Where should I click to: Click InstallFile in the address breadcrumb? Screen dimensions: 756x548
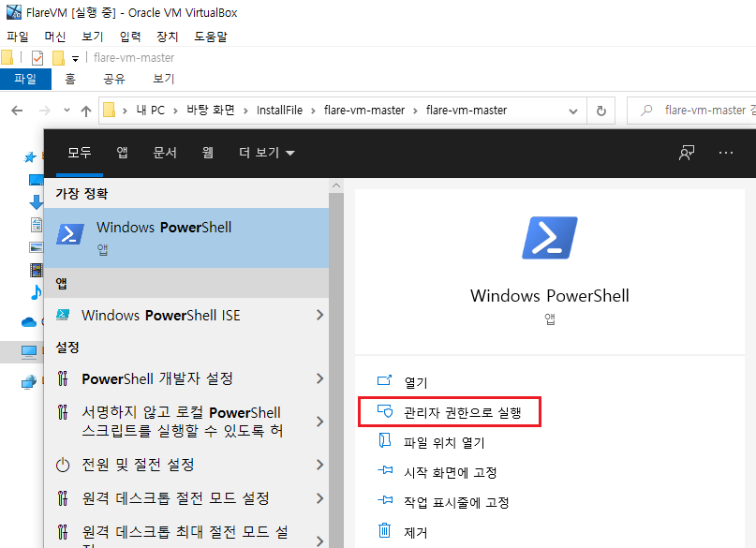point(279,111)
